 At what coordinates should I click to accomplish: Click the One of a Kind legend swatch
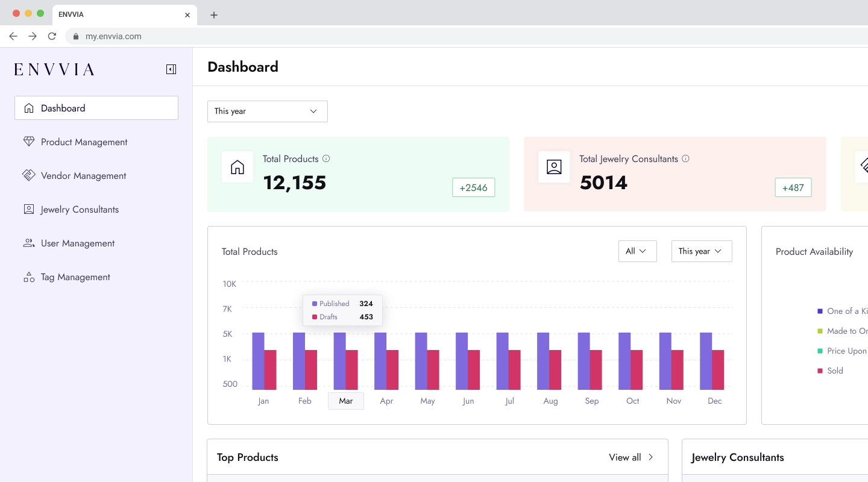(820, 311)
